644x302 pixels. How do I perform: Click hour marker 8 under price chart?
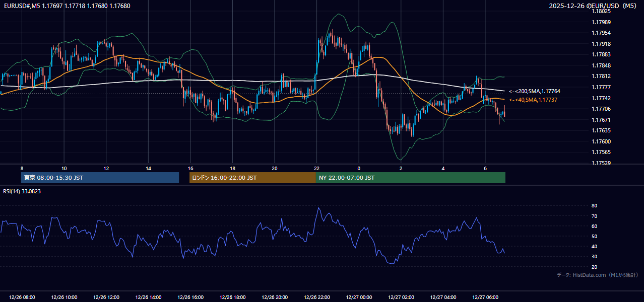tap(22, 168)
